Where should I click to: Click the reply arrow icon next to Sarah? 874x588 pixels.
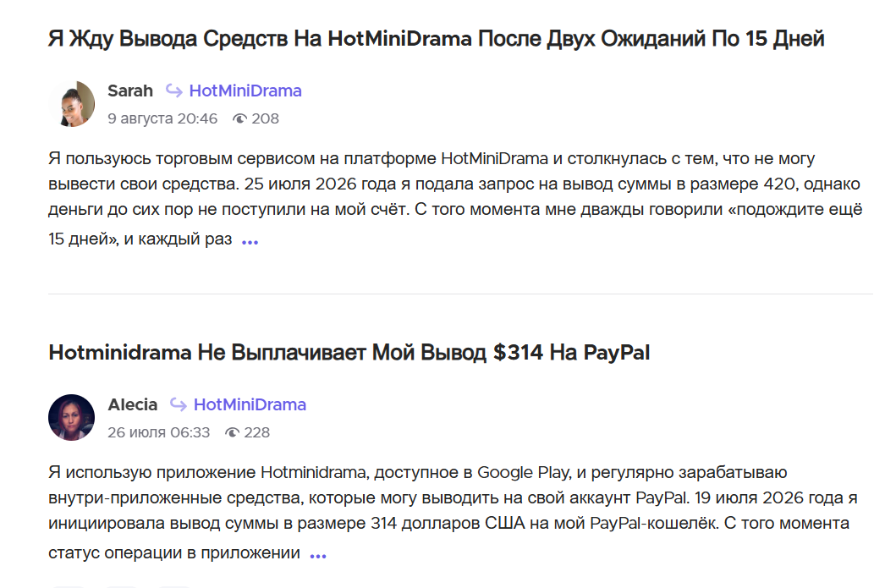pyautogui.click(x=174, y=91)
